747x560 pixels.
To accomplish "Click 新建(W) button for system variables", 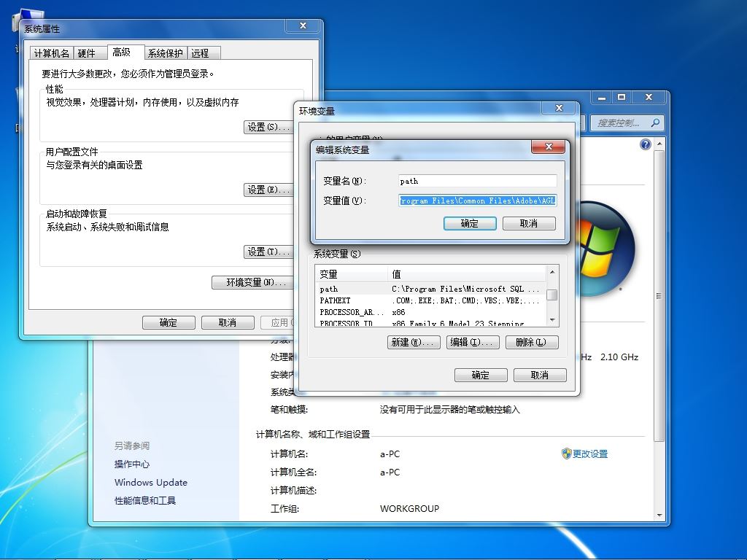I will pos(414,342).
